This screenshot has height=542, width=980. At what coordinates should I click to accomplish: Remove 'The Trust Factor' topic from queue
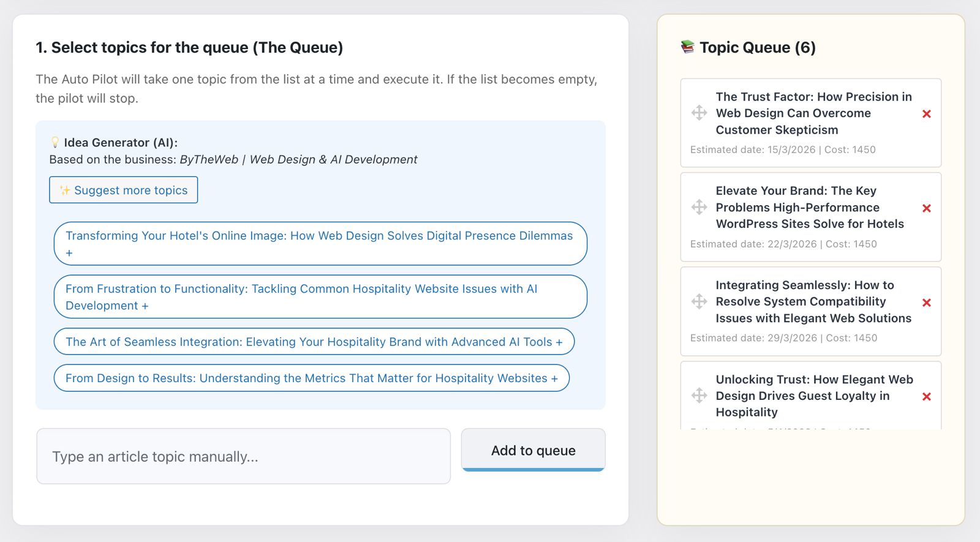927,114
